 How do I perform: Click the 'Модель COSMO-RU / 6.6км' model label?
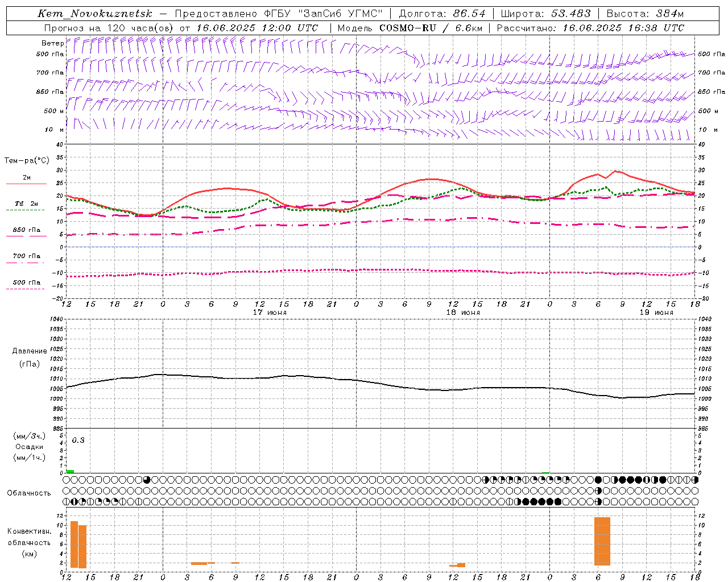(x=410, y=28)
